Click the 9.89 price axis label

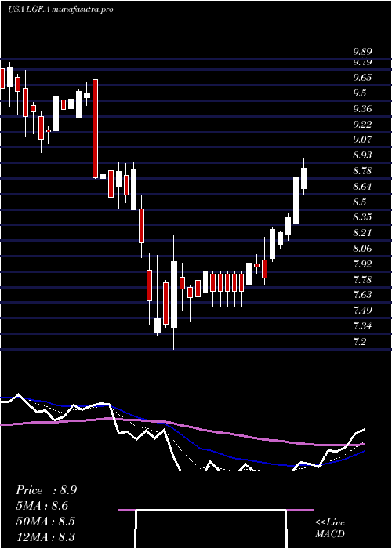pyautogui.click(x=362, y=53)
